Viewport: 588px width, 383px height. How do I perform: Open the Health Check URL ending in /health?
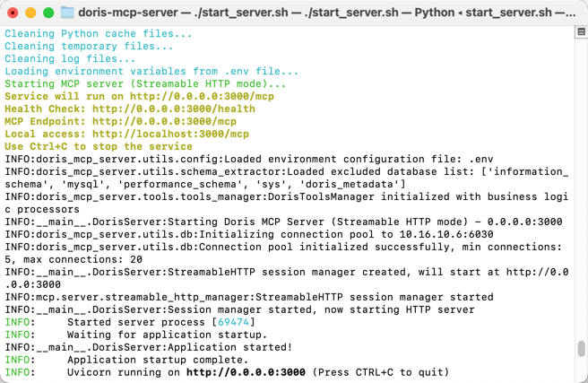tap(174, 109)
